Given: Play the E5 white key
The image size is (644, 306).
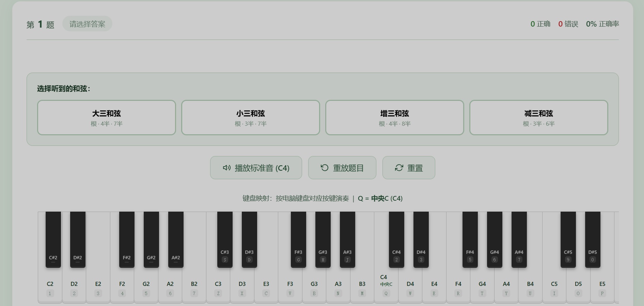Looking at the screenshot, I should [x=602, y=286].
